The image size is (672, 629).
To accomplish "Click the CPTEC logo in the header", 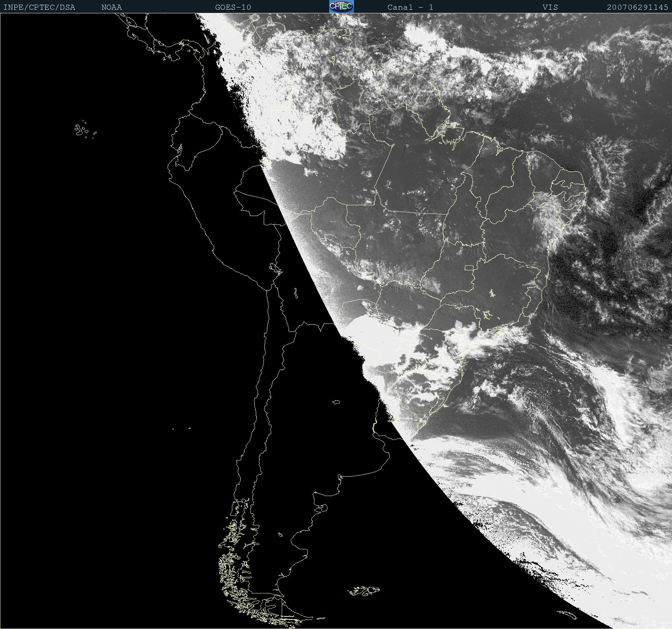I will tap(341, 6).
